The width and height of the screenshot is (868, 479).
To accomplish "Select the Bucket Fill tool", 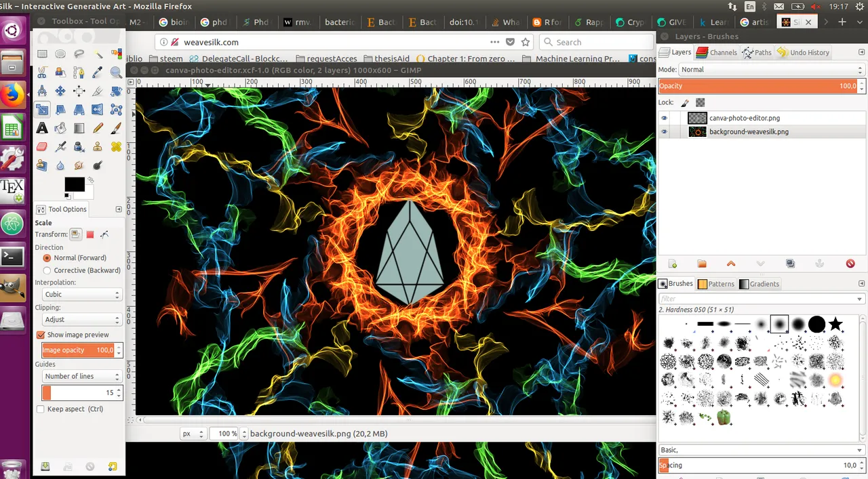I will pyautogui.click(x=60, y=127).
